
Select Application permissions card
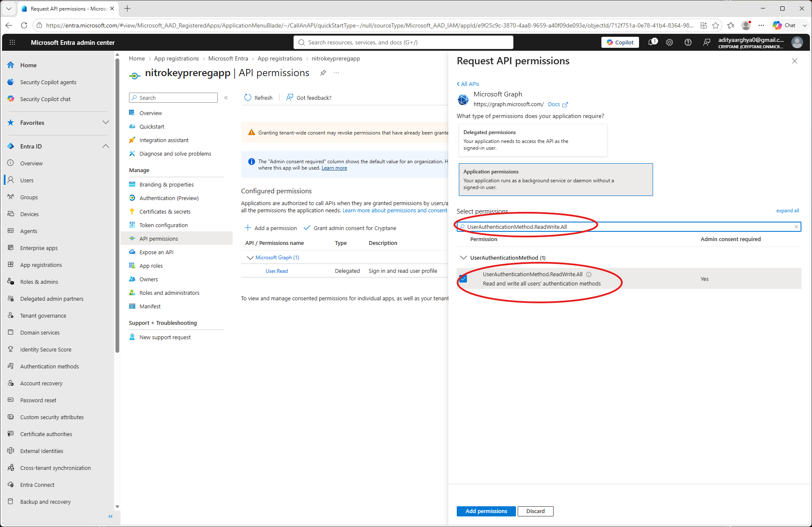point(556,179)
